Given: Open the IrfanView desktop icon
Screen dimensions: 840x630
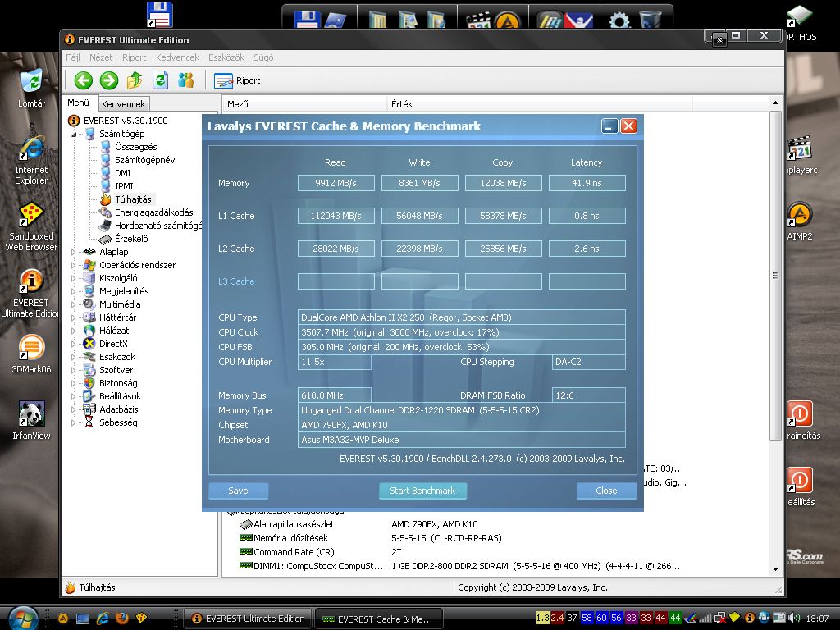Looking at the screenshot, I should (31, 421).
